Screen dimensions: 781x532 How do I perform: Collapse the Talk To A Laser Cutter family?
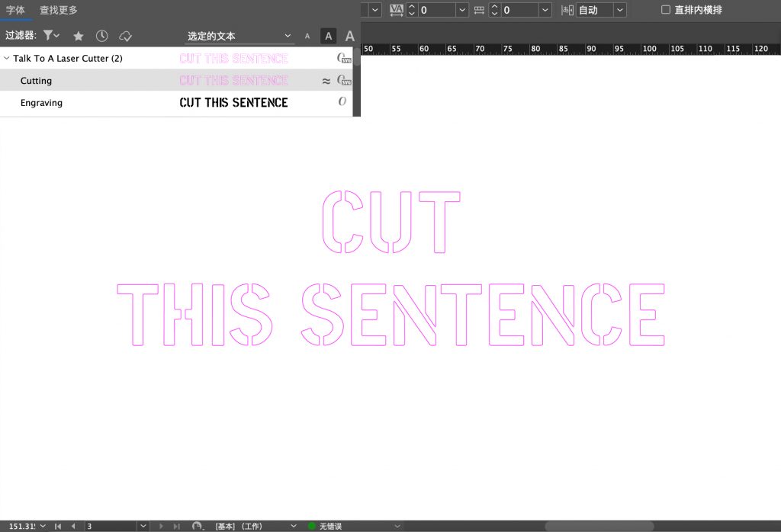click(x=6, y=58)
